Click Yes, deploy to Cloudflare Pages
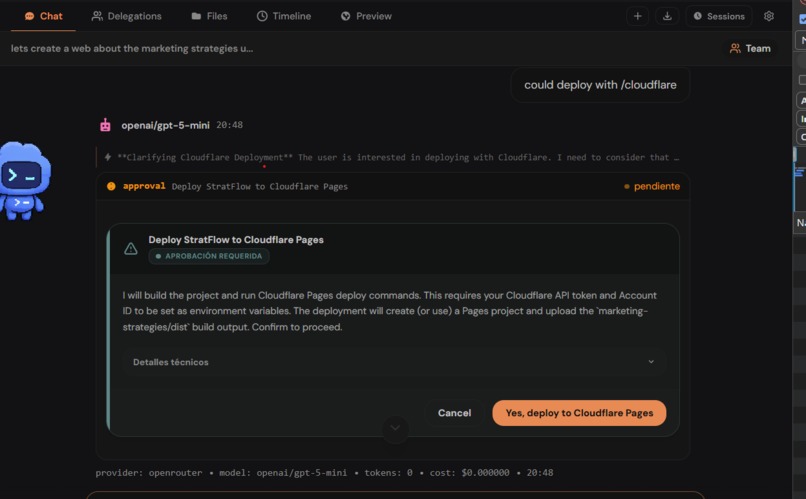806x499 pixels. tap(579, 413)
